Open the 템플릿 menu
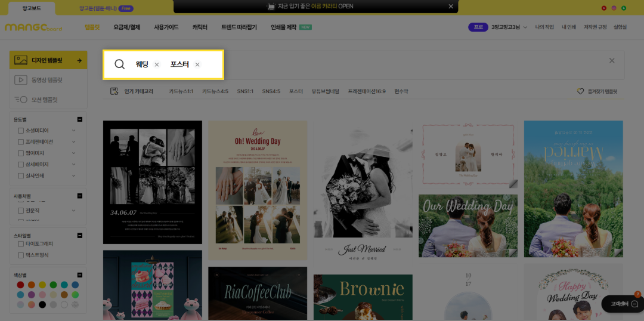644x321 pixels. pyautogui.click(x=92, y=27)
